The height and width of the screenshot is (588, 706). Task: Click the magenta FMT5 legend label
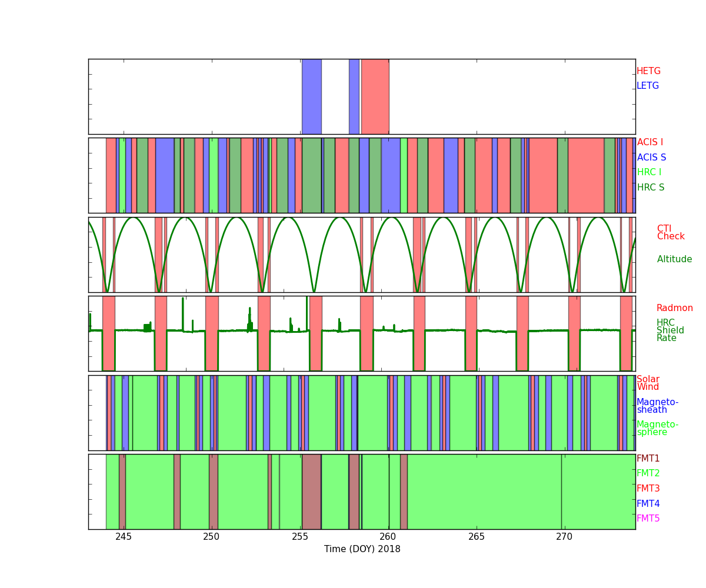[x=648, y=519]
